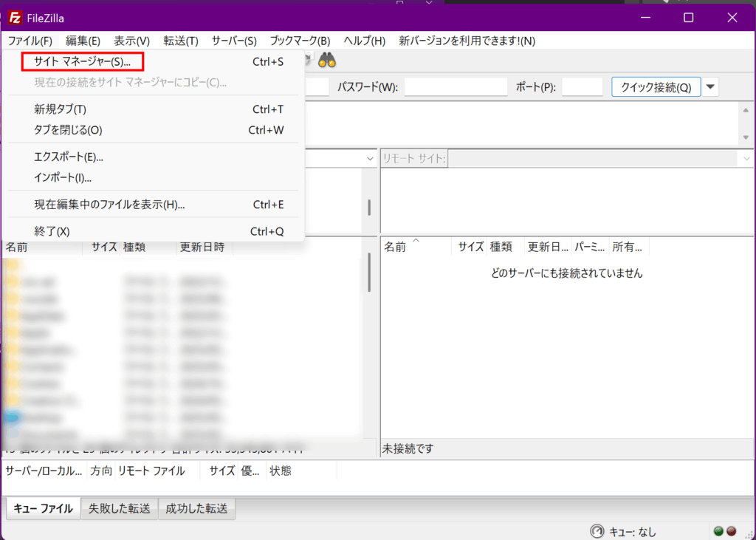This screenshot has width=756, height=540.
Task: Sort remote pane by サイズ column
Action: tap(469, 247)
